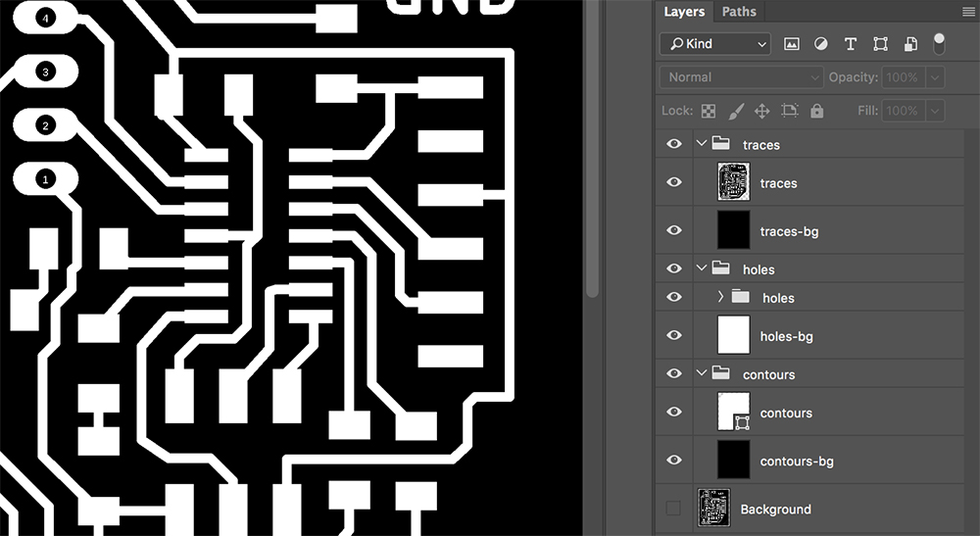Select the contours-bg layer name
Image resolution: width=980 pixels, height=536 pixels.
pos(796,462)
